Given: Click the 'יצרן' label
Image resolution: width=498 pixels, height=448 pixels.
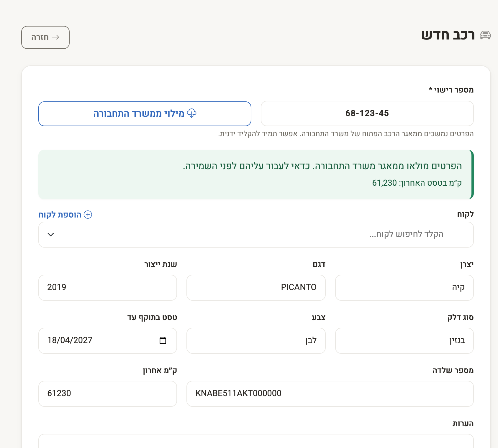Looking at the screenshot, I should 467,264.
